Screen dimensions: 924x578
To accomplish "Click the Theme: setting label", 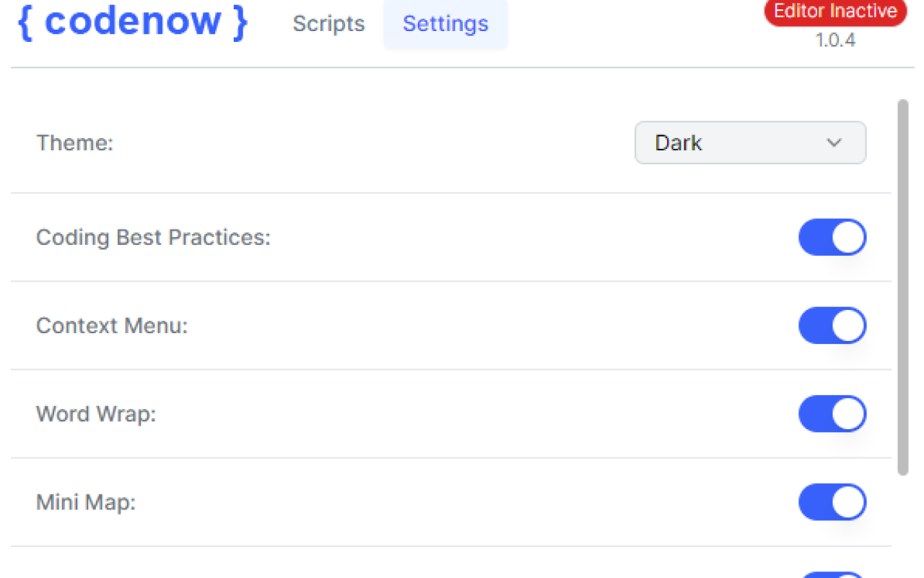I will click(x=74, y=142).
